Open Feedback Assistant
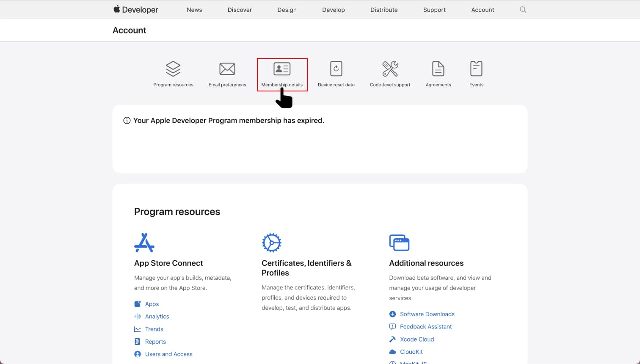 pos(425,326)
